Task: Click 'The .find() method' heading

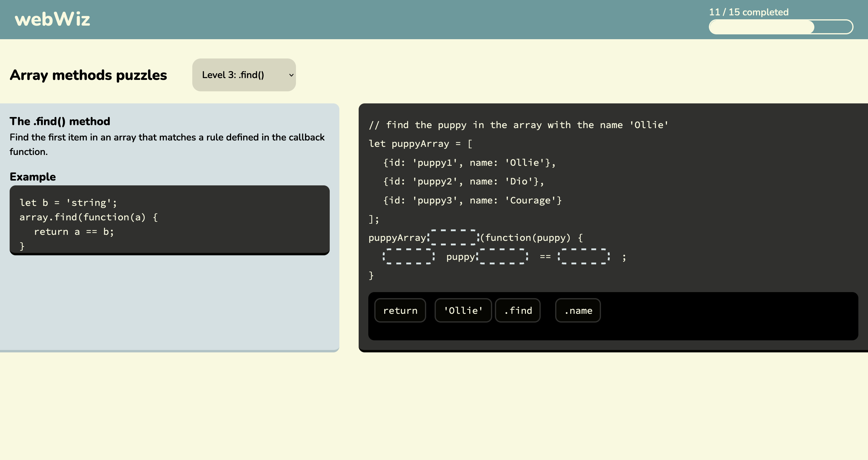Action: click(x=60, y=121)
